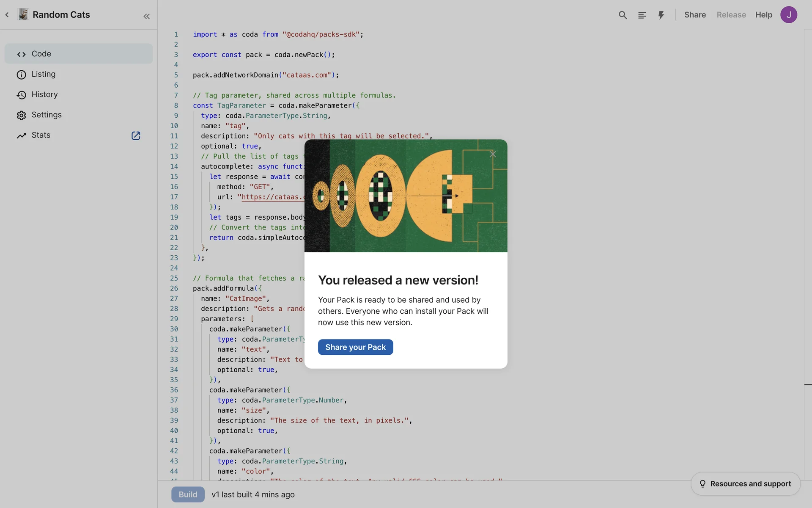Open Resources and support

coord(745,483)
